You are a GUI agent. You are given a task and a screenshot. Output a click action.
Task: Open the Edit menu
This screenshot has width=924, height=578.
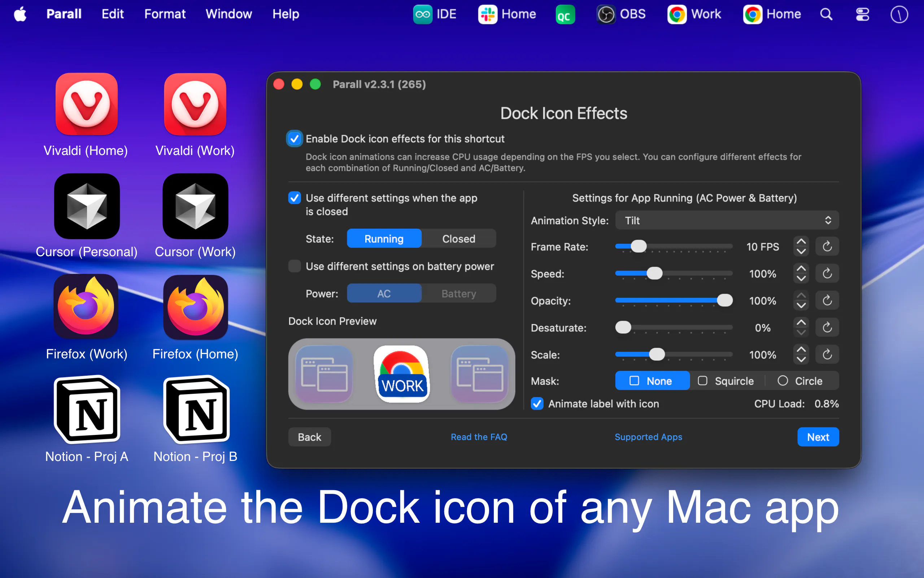pos(113,14)
